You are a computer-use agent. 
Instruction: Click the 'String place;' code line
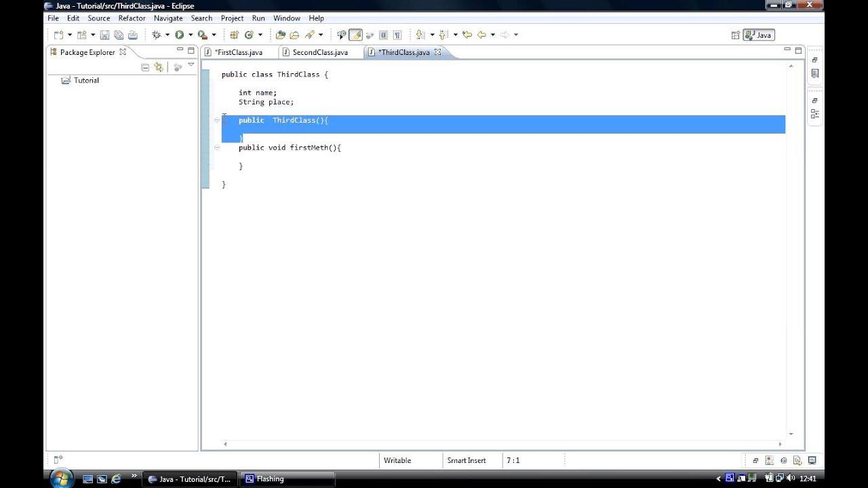[x=266, y=102]
